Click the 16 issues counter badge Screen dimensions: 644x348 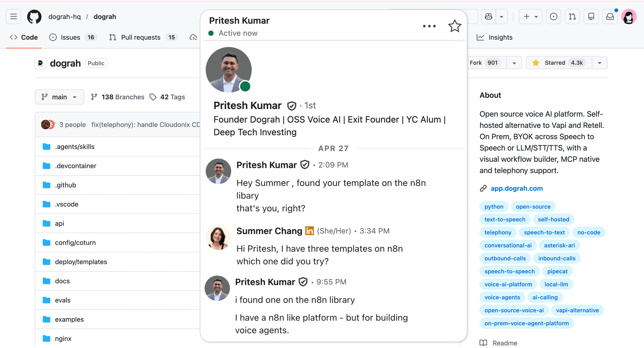[91, 38]
